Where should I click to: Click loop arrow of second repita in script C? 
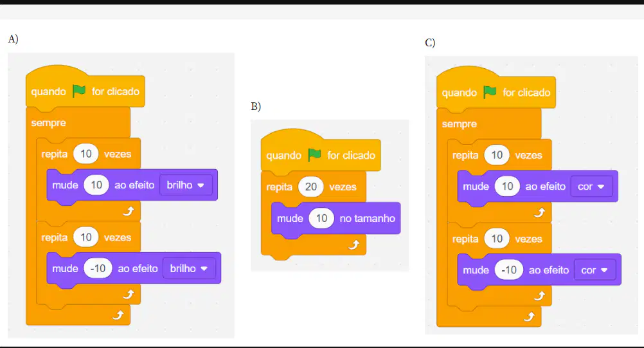[x=539, y=296]
